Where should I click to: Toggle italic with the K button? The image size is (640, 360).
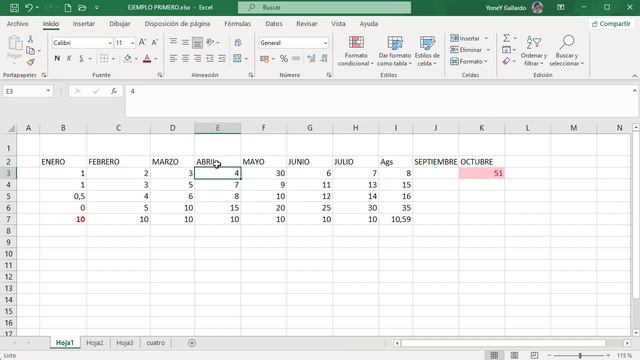[69, 58]
